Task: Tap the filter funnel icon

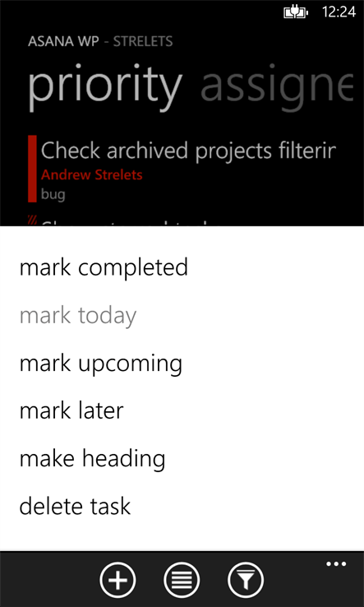Action: pos(246,580)
